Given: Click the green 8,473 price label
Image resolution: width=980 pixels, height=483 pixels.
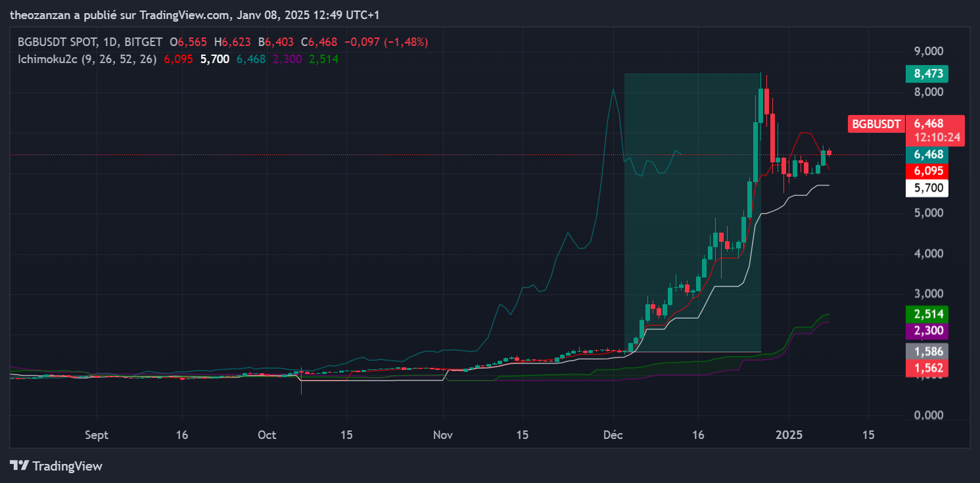Looking at the screenshot, I should coord(927,74).
